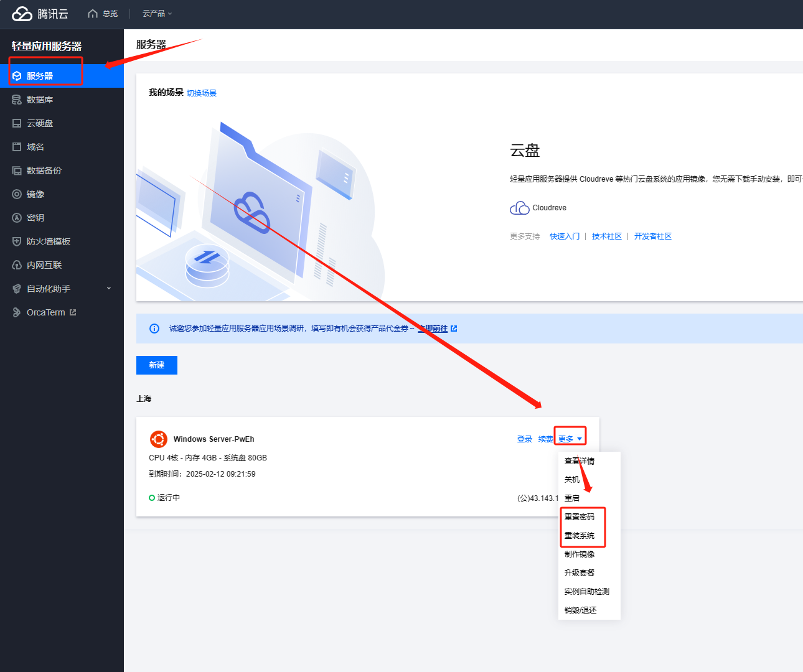Click the home overview icon in top bar
Image resolution: width=803 pixels, height=672 pixels.
93,14
